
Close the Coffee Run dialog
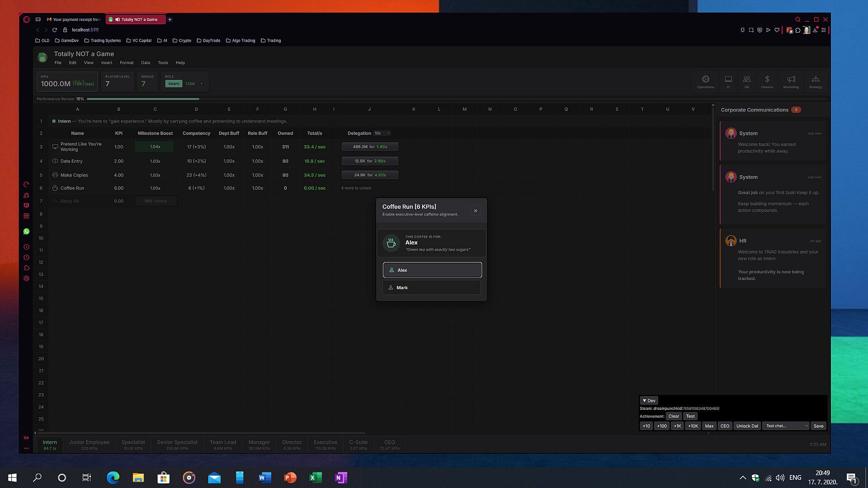click(x=475, y=211)
